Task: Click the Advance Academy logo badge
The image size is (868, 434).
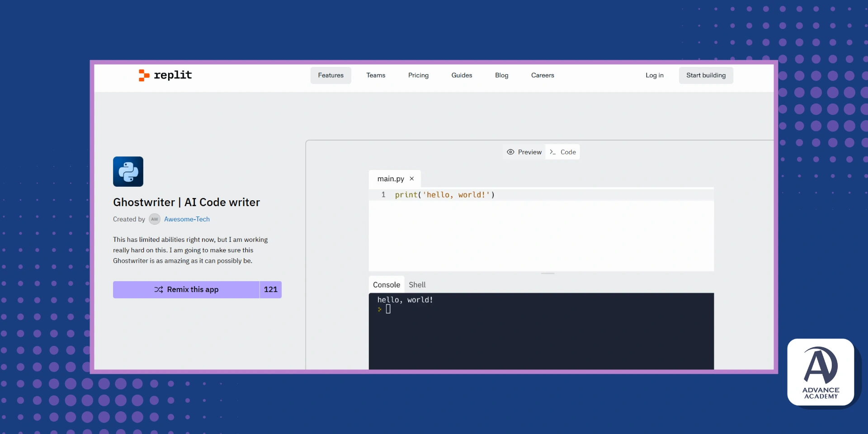Action: 821,372
